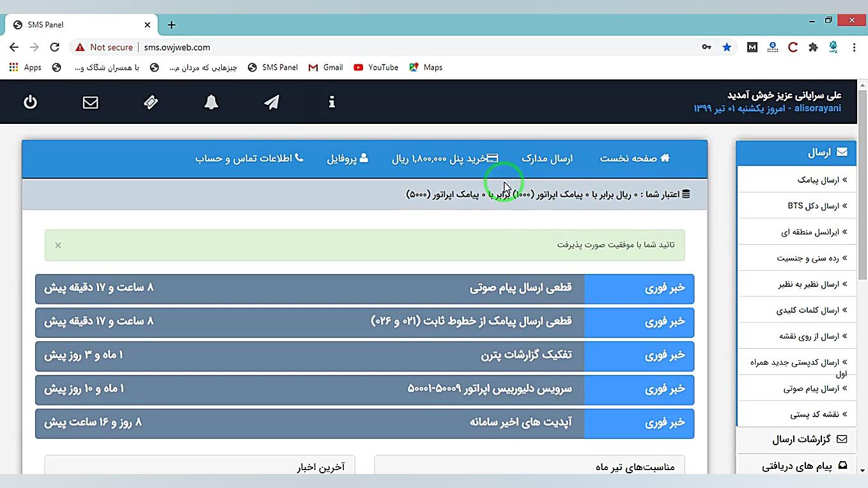Open the bell notifications icon

[211, 102]
